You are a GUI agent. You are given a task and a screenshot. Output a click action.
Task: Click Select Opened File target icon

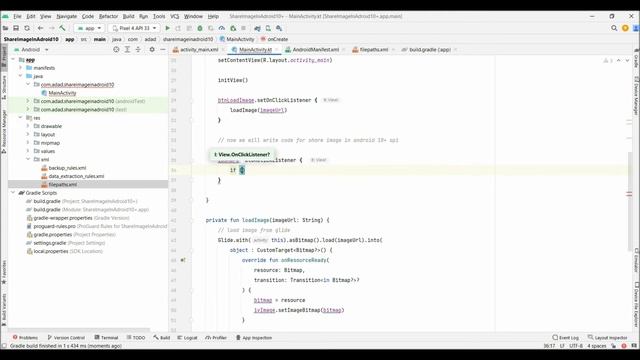116,49
